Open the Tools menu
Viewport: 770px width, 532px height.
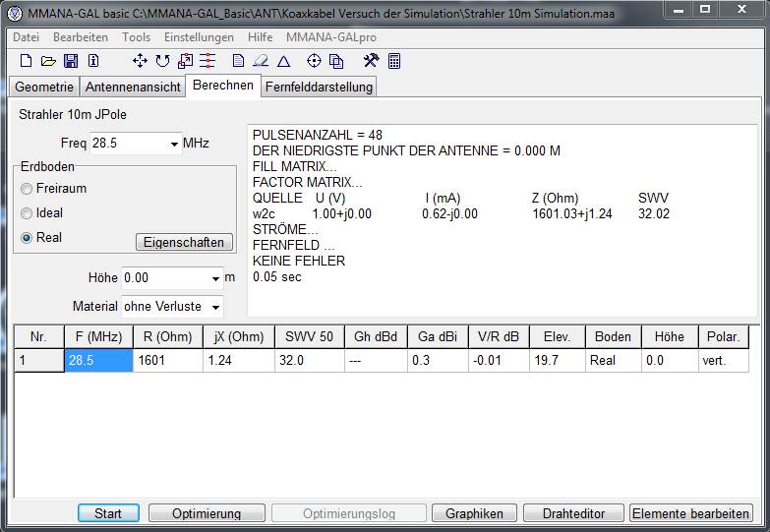(x=136, y=37)
